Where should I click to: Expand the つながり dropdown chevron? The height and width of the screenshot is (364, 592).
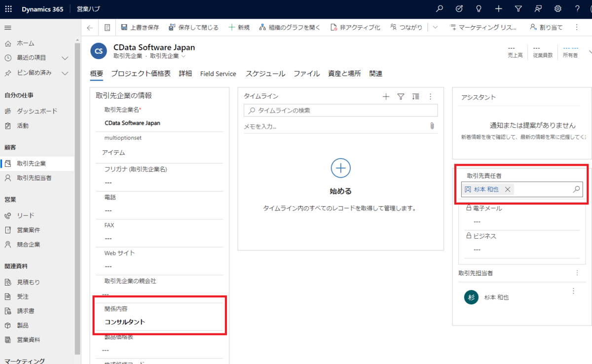435,28
